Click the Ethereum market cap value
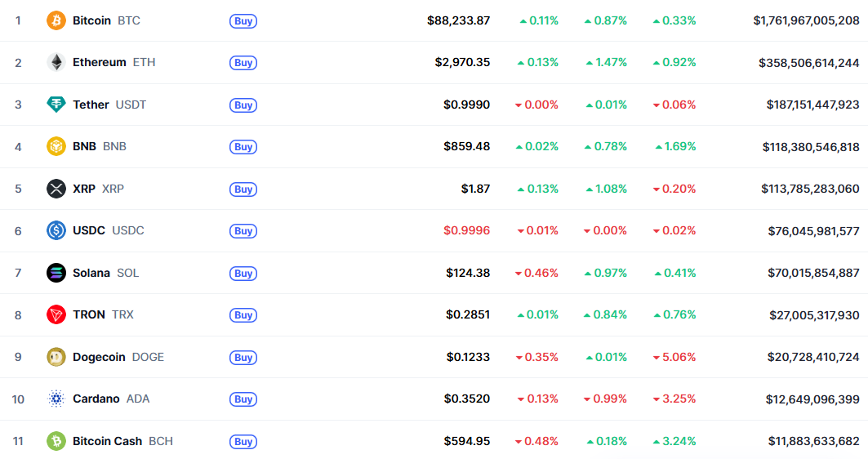The height and width of the screenshot is (459, 868). point(808,63)
